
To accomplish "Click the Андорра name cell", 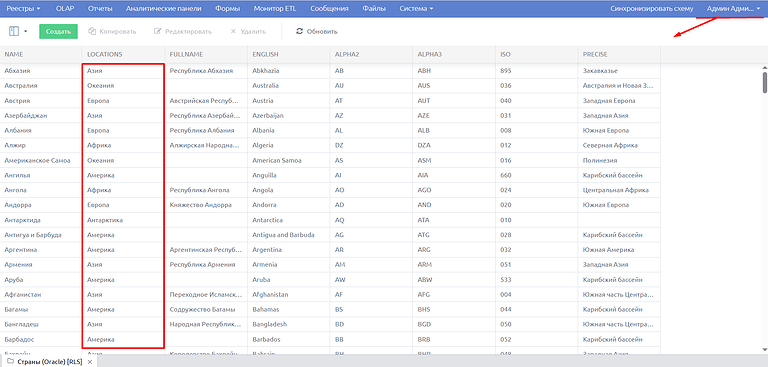I will tap(41, 205).
